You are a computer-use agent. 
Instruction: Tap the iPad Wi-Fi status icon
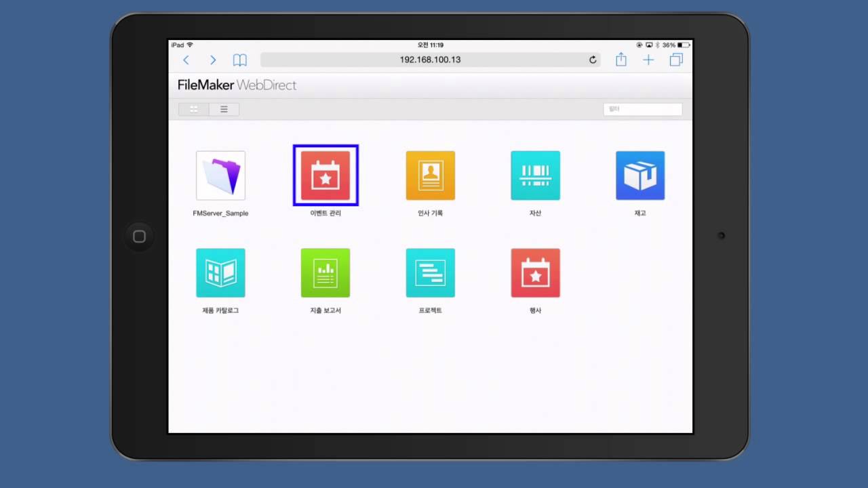[190, 45]
